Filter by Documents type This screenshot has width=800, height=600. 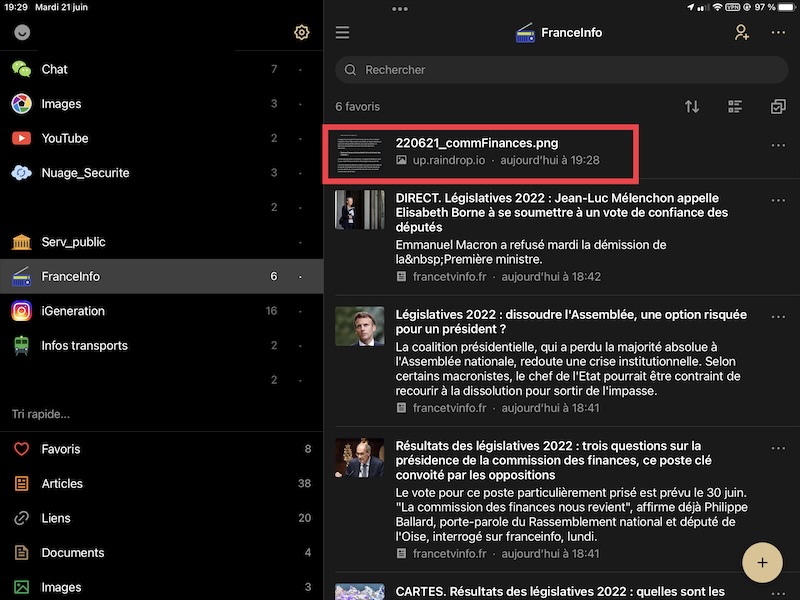161,553
